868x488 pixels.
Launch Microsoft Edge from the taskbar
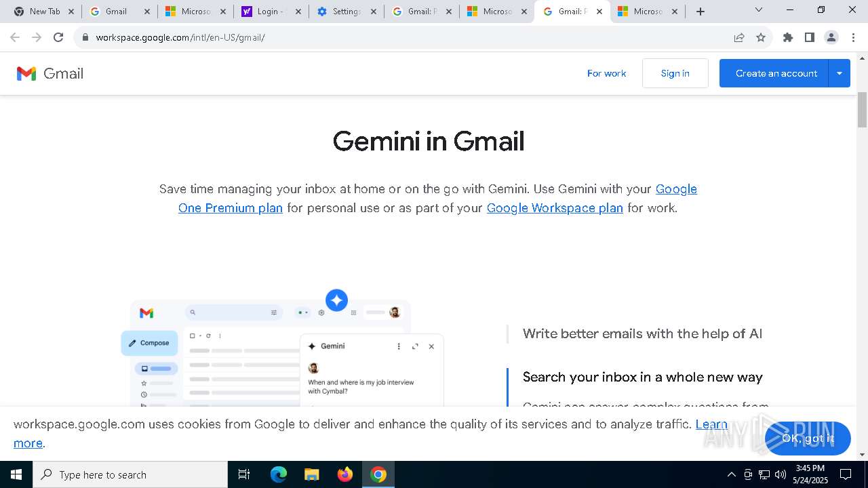[279, 474]
